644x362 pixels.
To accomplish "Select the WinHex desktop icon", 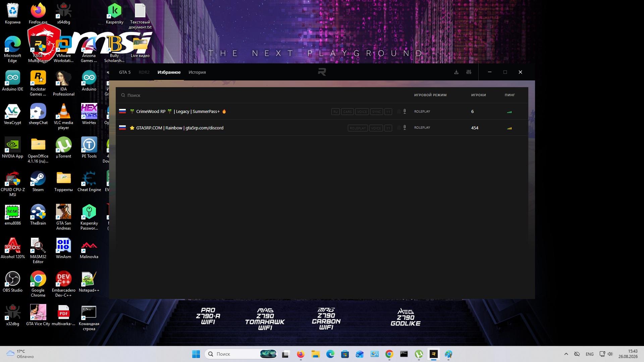I will [x=89, y=115].
